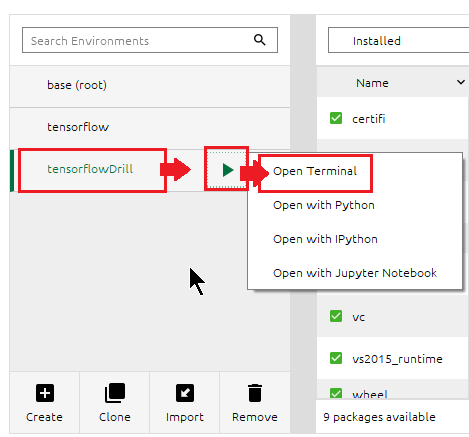Choose Open with Python
This screenshot has height=437, width=469.
pos(324,205)
